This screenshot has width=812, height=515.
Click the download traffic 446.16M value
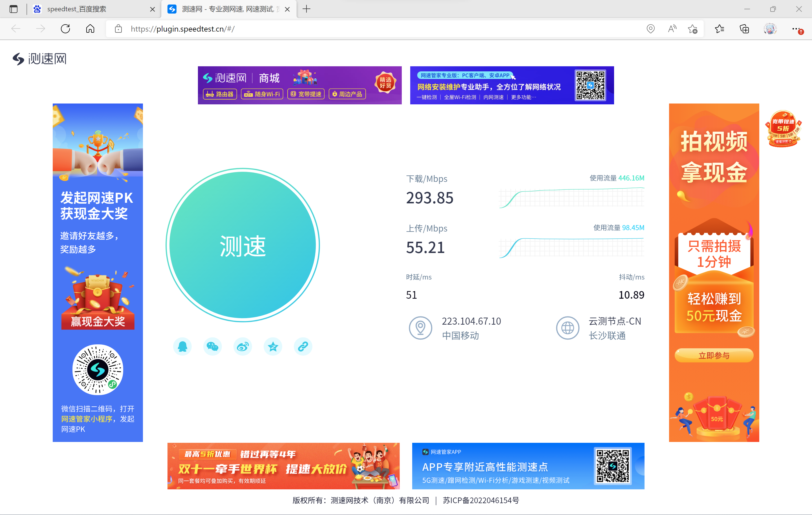tap(631, 178)
